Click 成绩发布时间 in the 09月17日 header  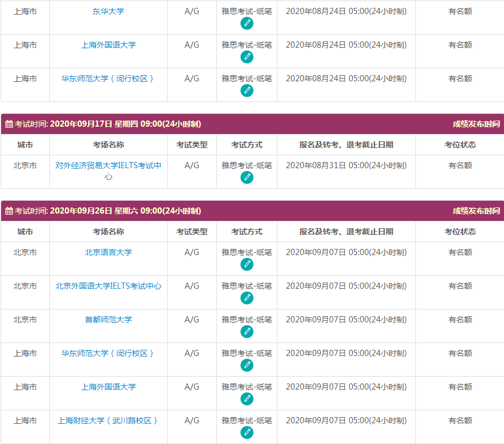(476, 124)
